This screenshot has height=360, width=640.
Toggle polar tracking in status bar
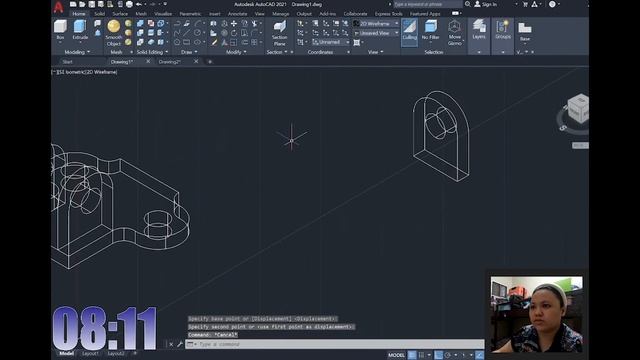pos(448,355)
